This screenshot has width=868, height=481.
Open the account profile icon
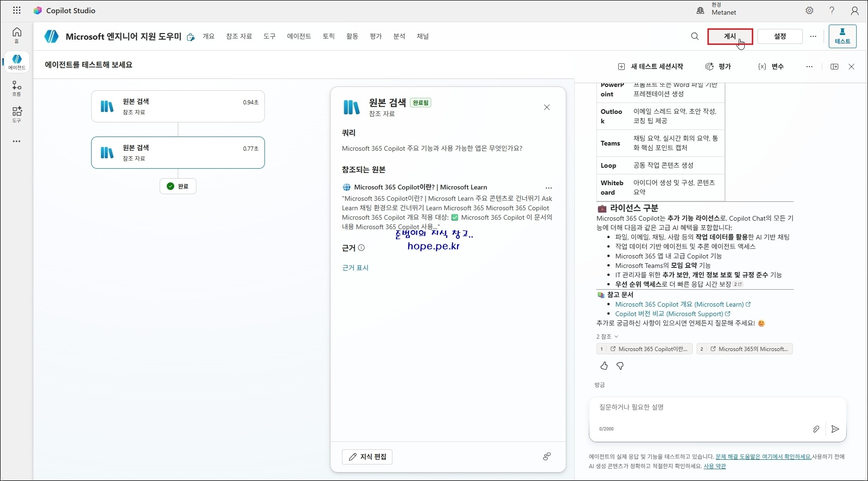855,10
